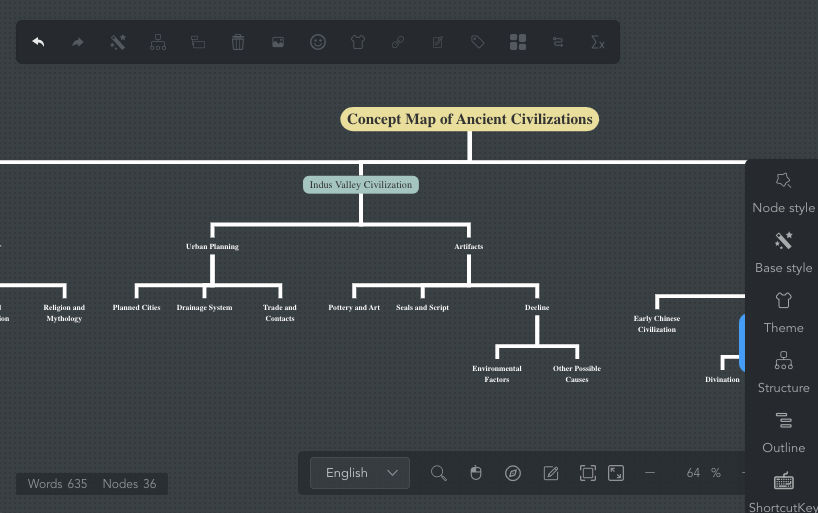This screenshot has height=513, width=818.
Task: Click the tag icon in toolbar
Action: coord(478,42)
